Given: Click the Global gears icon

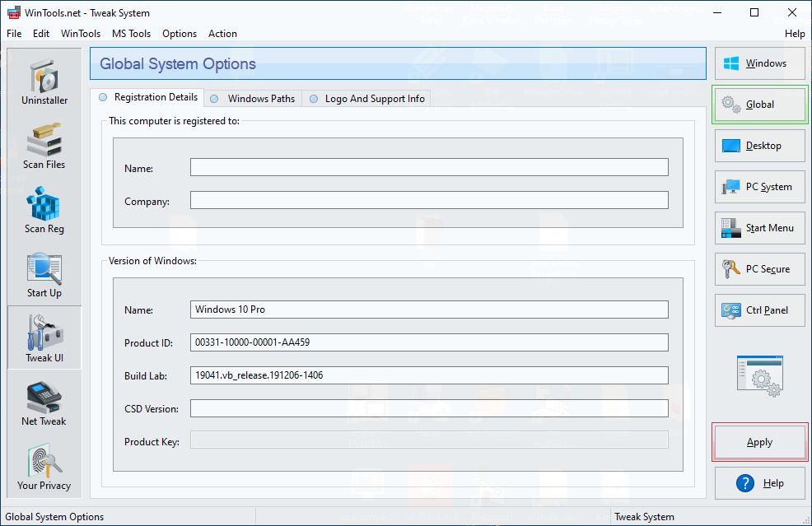Looking at the screenshot, I should 730,105.
